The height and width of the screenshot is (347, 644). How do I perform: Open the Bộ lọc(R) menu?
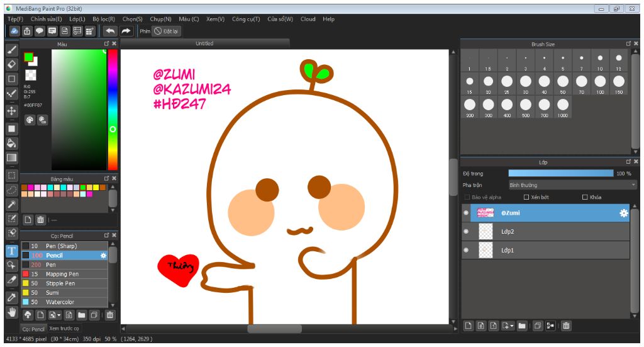tap(104, 19)
